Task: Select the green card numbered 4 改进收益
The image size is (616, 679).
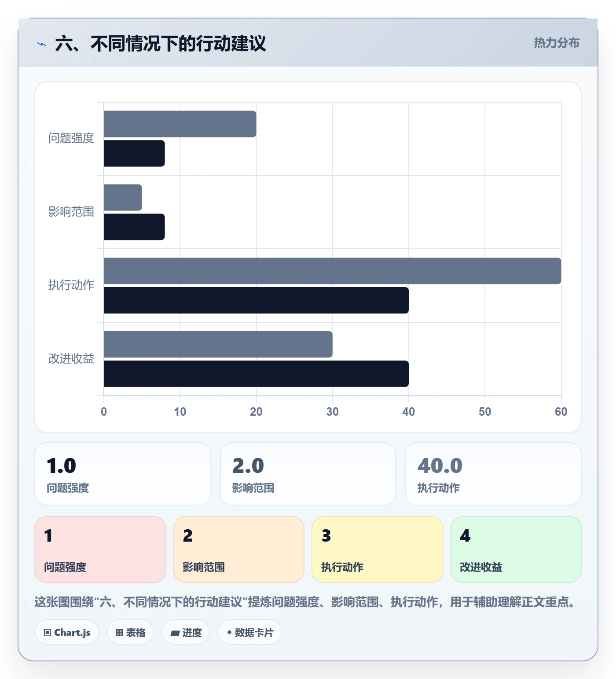Action: [x=516, y=550]
